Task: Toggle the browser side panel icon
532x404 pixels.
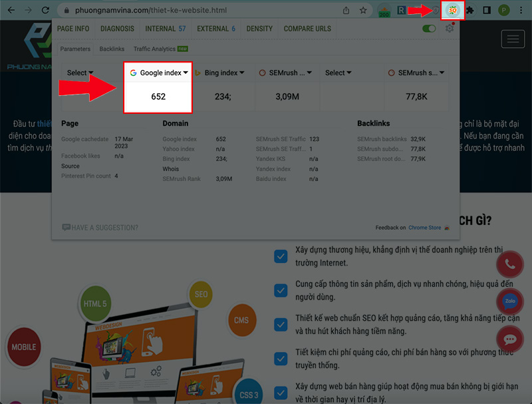Action: [x=487, y=10]
